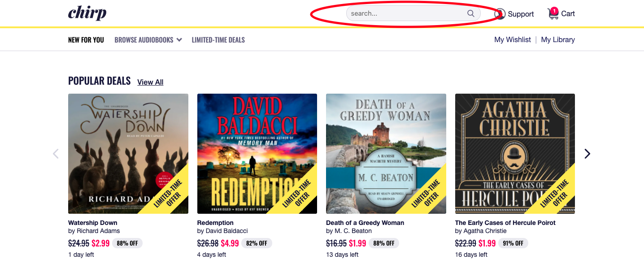Go to Limited-Time Deals
This screenshot has height=272, width=644.
click(218, 40)
